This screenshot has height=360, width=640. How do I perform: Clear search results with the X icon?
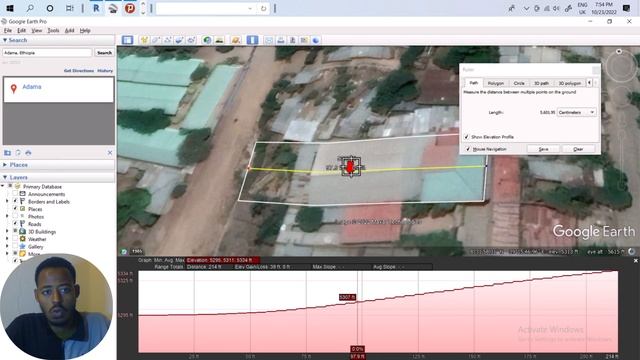[110, 153]
